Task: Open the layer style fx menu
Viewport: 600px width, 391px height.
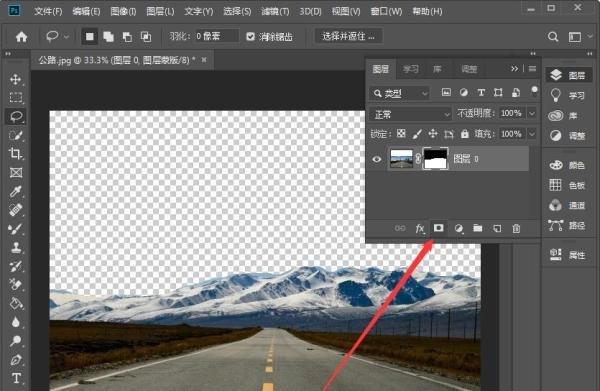Action: [420, 228]
